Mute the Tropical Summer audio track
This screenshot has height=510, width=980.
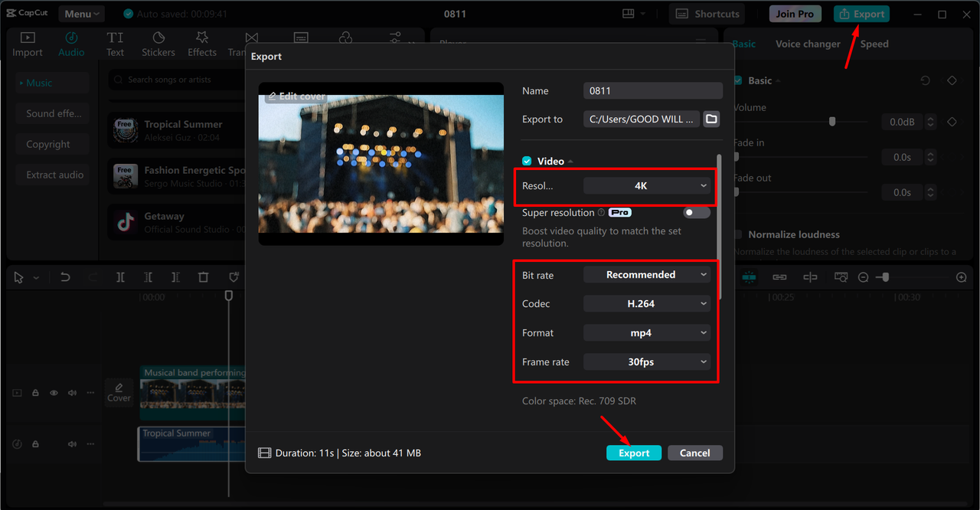72,444
